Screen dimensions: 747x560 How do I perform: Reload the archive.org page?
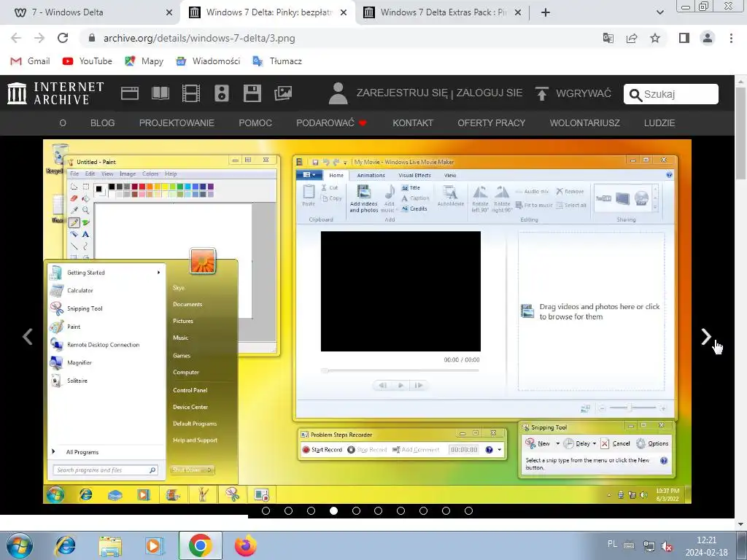[x=63, y=38]
